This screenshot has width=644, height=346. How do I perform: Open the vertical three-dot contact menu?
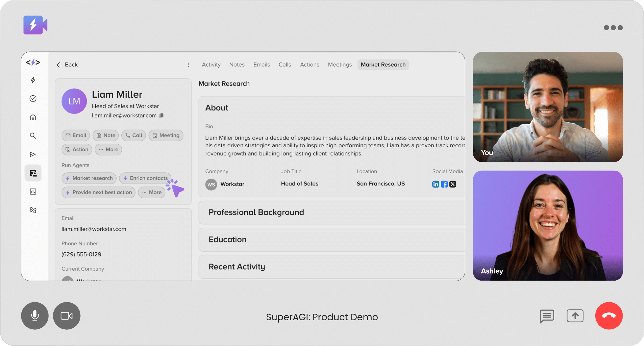(188, 65)
